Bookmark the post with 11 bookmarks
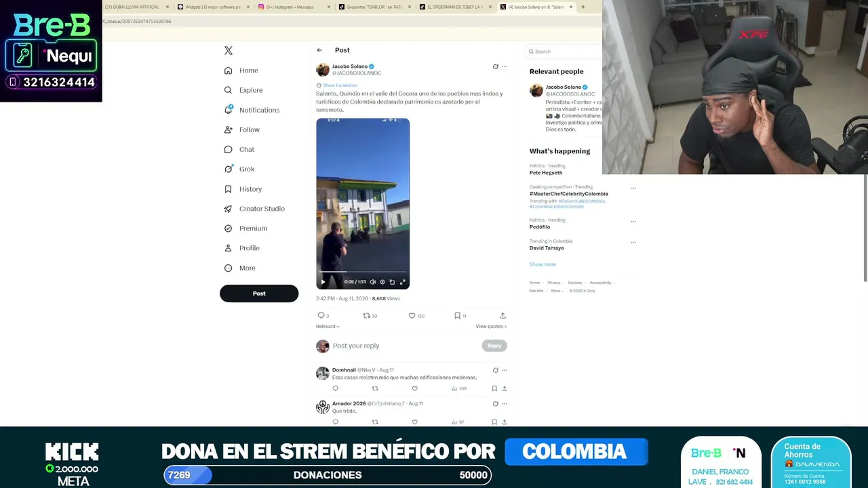Screen dimensions: 868x488 (460, 316)
